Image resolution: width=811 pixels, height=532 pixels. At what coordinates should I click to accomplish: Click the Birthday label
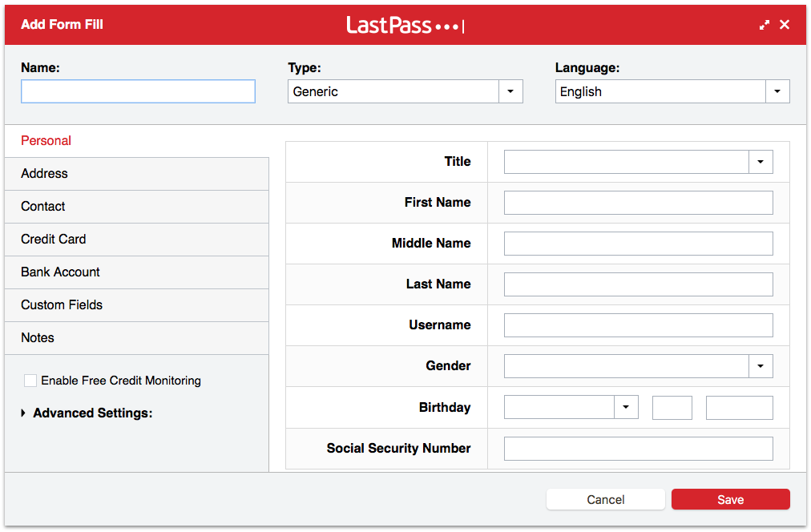point(445,407)
